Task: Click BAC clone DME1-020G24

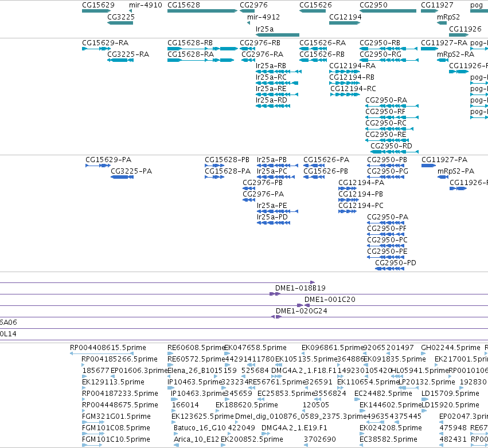Action: pyautogui.click(x=301, y=311)
